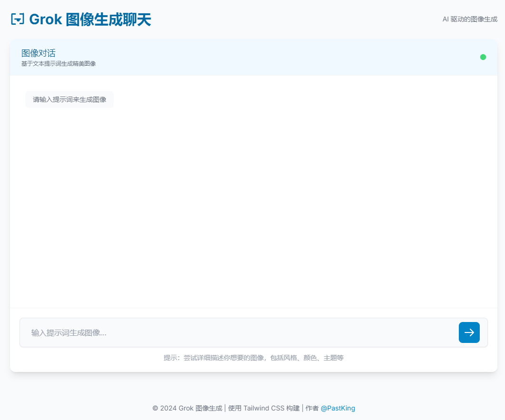Click the '© 2024 Grok 图像生成' footer text

(x=187, y=408)
